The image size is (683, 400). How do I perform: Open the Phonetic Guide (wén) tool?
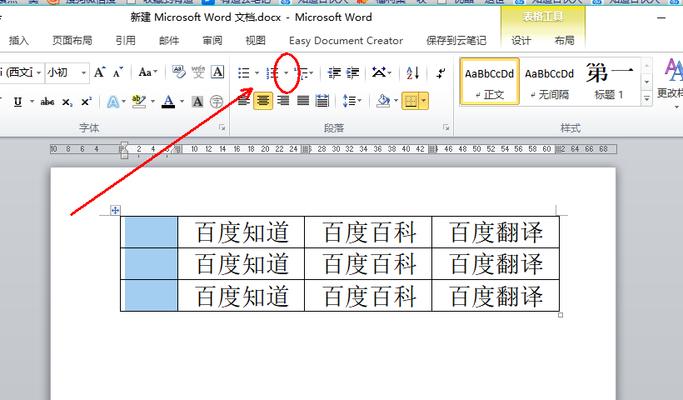pos(198,72)
